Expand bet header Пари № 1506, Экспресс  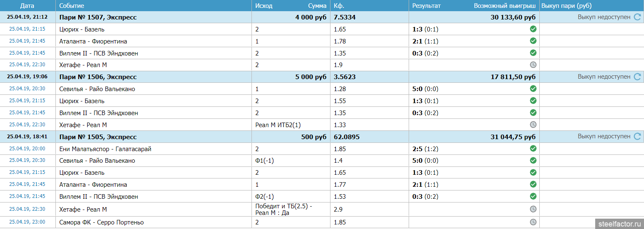(x=98, y=77)
